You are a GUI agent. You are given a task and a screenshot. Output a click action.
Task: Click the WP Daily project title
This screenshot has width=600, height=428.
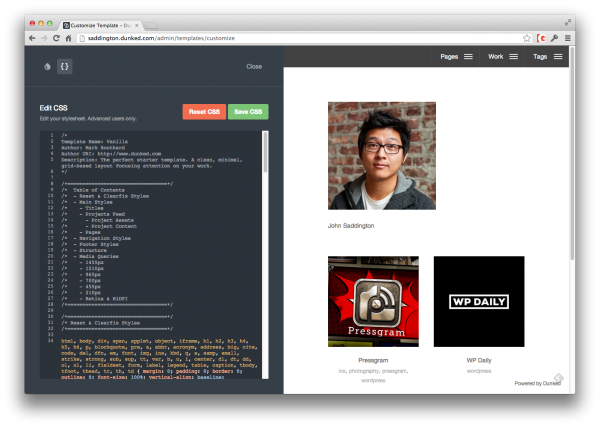[479, 360]
